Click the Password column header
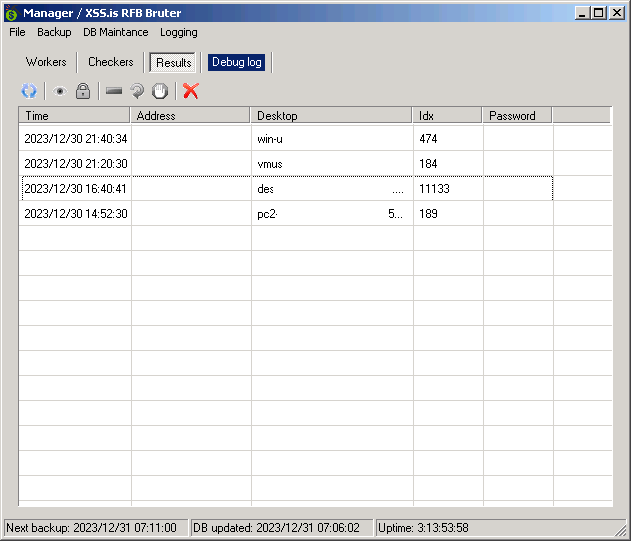 coord(517,116)
